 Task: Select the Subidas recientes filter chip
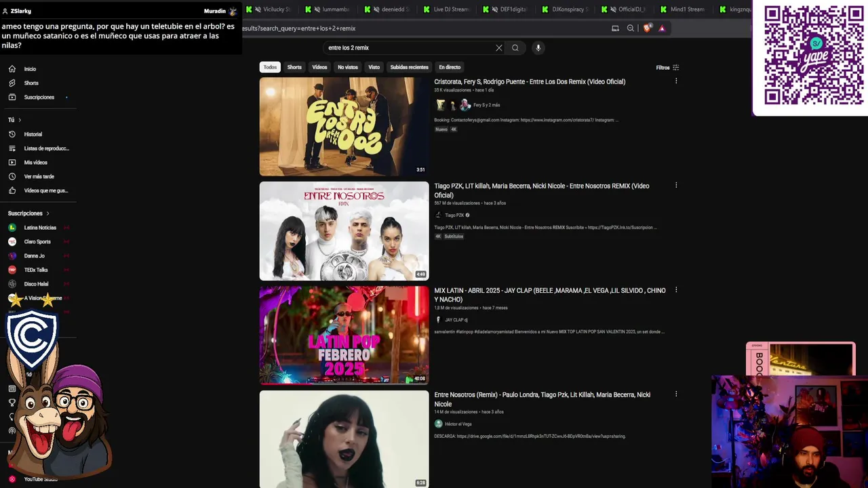[x=409, y=67]
